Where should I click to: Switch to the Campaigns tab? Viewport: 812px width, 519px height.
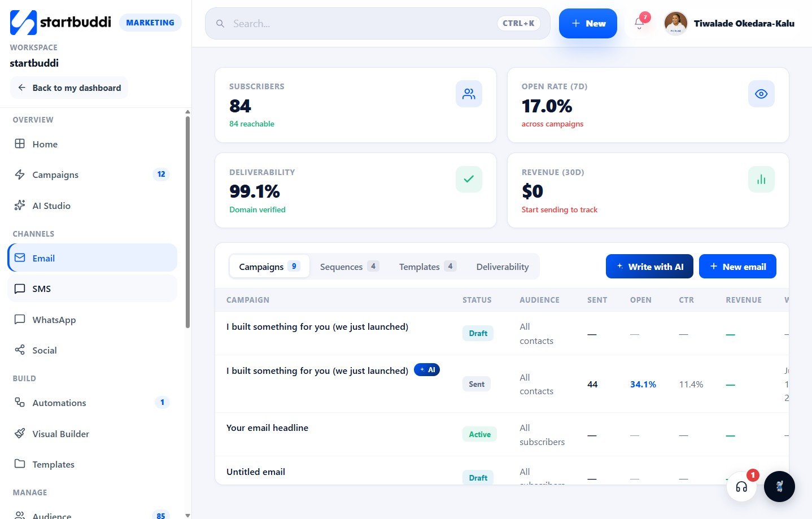(x=269, y=267)
